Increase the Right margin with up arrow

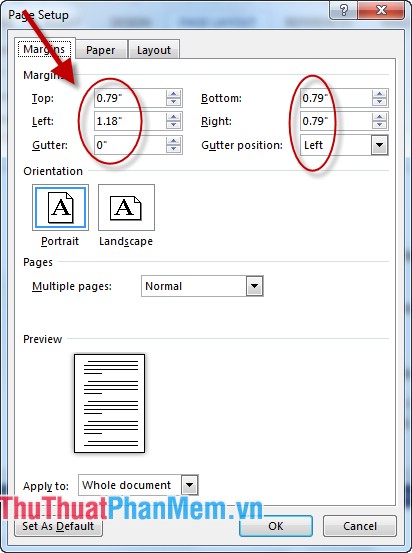(x=380, y=117)
